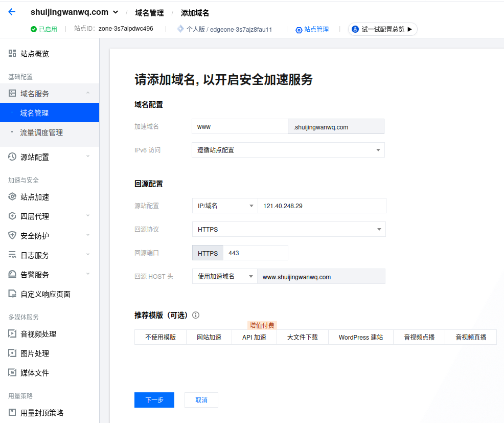Click the 站点加速 sidebar icon
This screenshot has width=504, height=423.
pos(12,196)
